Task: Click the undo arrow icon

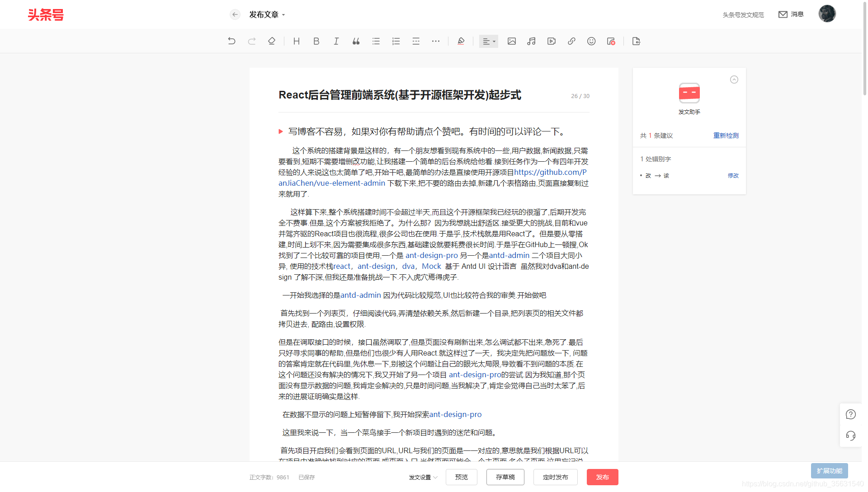Action: pyautogui.click(x=231, y=41)
